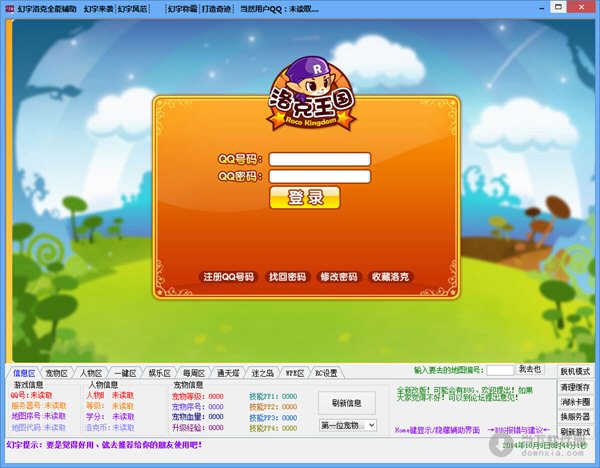Viewport: 600px width, 468px height.
Task: Click the 幻宇称霸 title bar item
Action: [x=183, y=8]
